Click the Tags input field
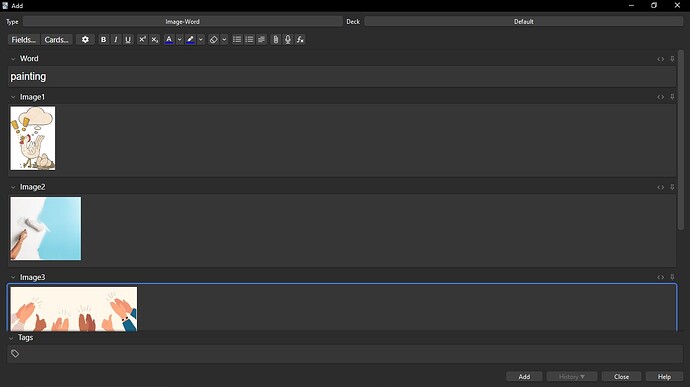The width and height of the screenshot is (690, 387). click(x=345, y=354)
